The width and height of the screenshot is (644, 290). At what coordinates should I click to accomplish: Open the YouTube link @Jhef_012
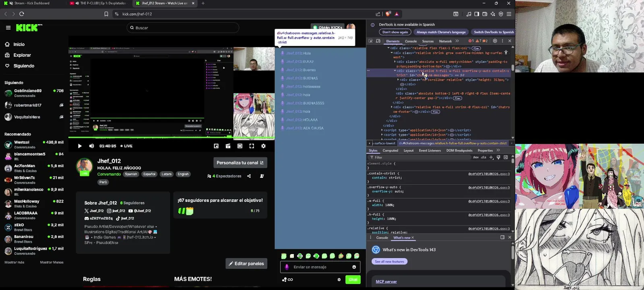140,211
